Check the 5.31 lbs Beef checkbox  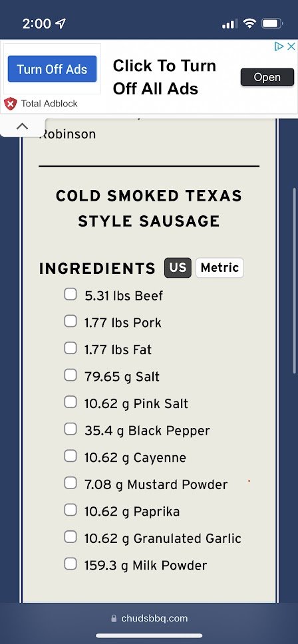[x=71, y=294]
